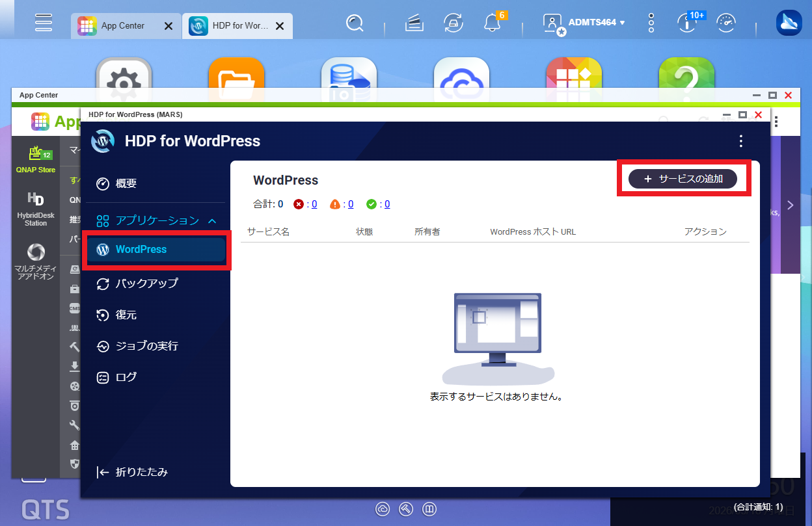The width and height of the screenshot is (812, 526).
Task: Open background tasks icon in top bar
Action: [x=414, y=24]
